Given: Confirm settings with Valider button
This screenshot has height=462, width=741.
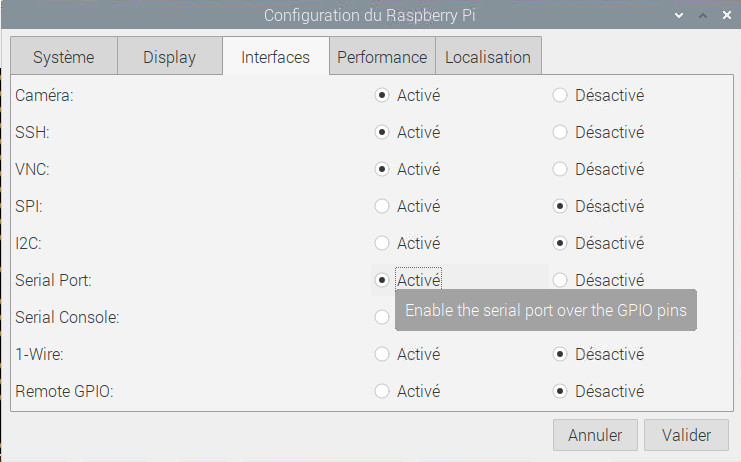Looking at the screenshot, I should pos(686,435).
